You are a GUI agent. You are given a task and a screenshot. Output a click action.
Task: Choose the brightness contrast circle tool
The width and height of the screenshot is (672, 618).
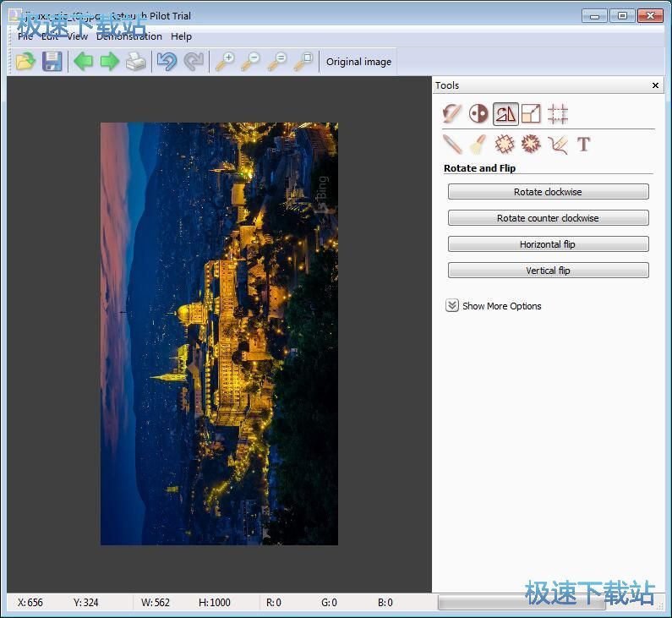(x=478, y=113)
